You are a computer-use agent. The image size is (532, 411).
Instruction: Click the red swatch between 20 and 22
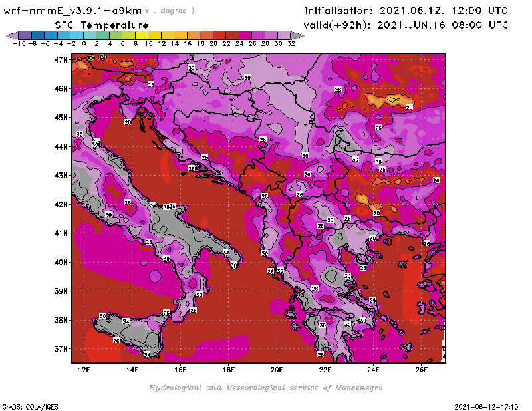219,35
